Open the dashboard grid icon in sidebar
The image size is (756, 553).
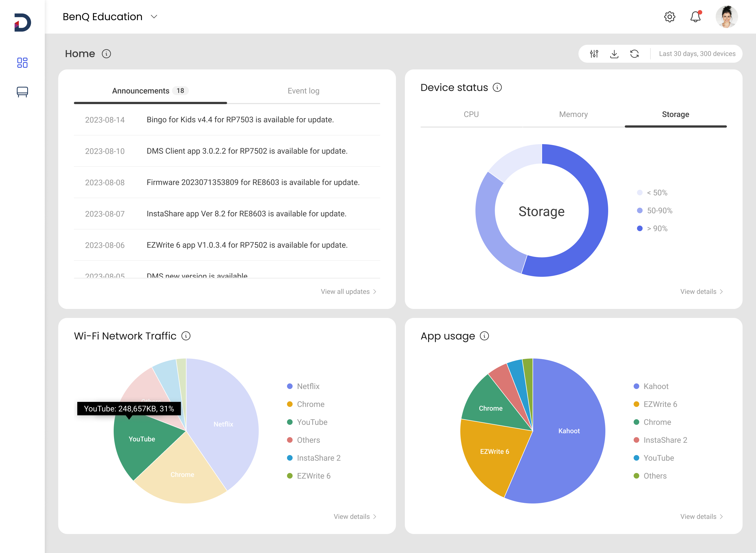pos(22,63)
